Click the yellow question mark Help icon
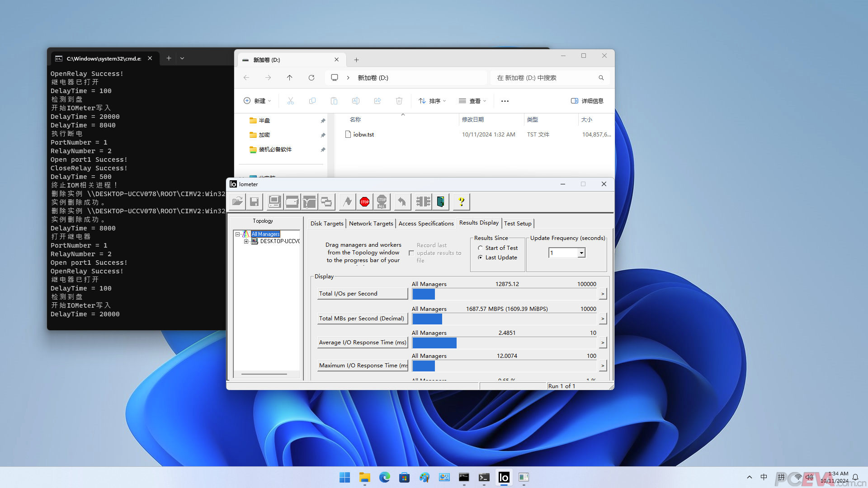Screen dimensions: 868x488 461,202
